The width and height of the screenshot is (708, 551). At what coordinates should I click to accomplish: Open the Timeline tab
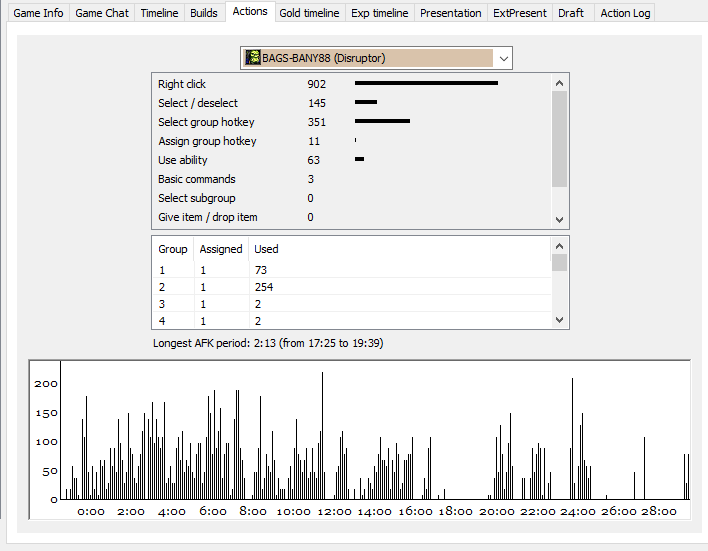(x=159, y=13)
